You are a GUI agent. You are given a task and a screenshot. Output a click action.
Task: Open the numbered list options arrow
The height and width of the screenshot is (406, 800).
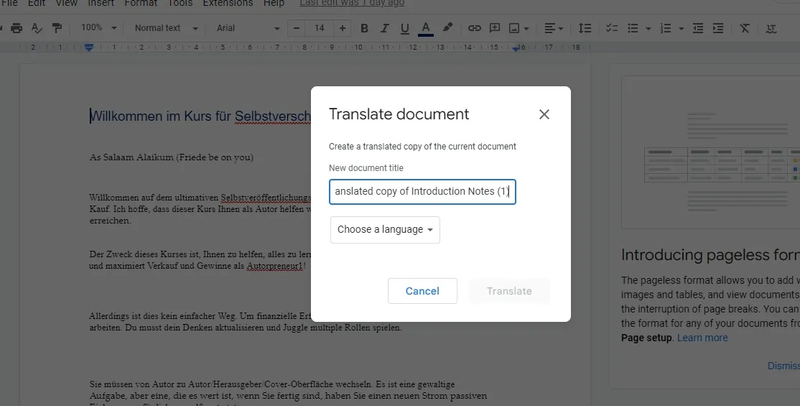(681, 29)
